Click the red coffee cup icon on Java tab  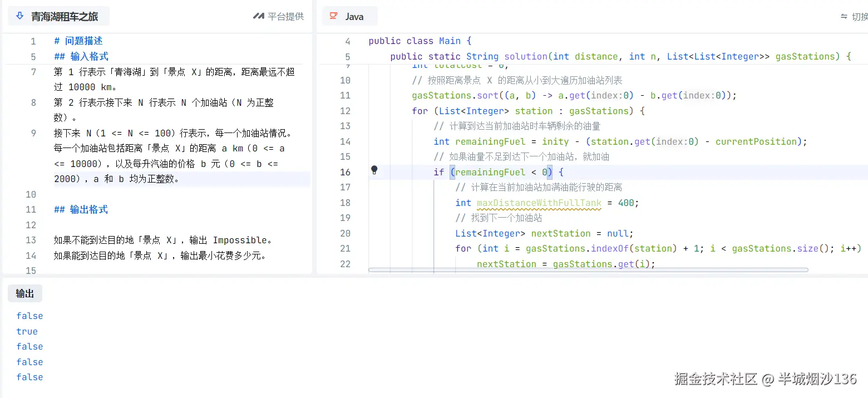[x=333, y=16]
